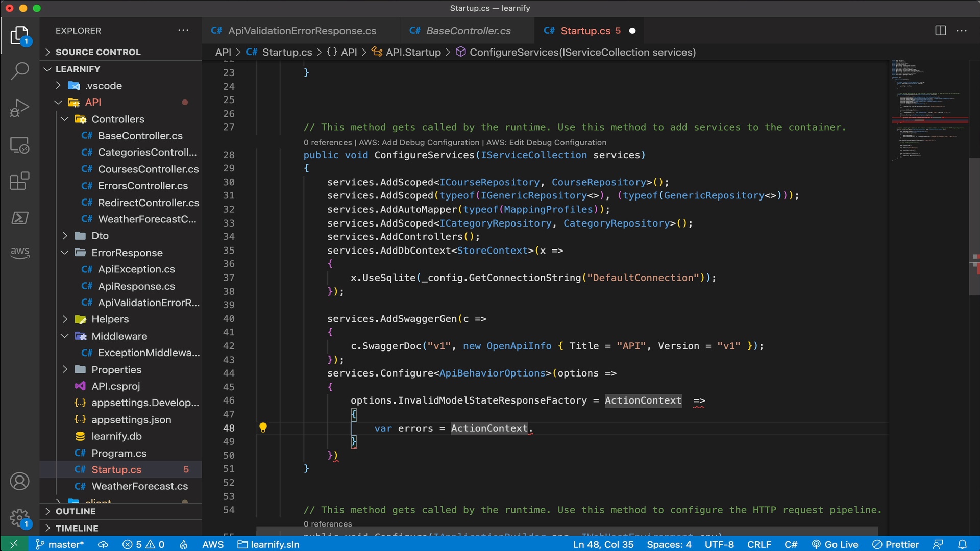Click the Remote Explorer icon in sidebar
The width and height of the screenshot is (980, 551).
tap(19, 146)
